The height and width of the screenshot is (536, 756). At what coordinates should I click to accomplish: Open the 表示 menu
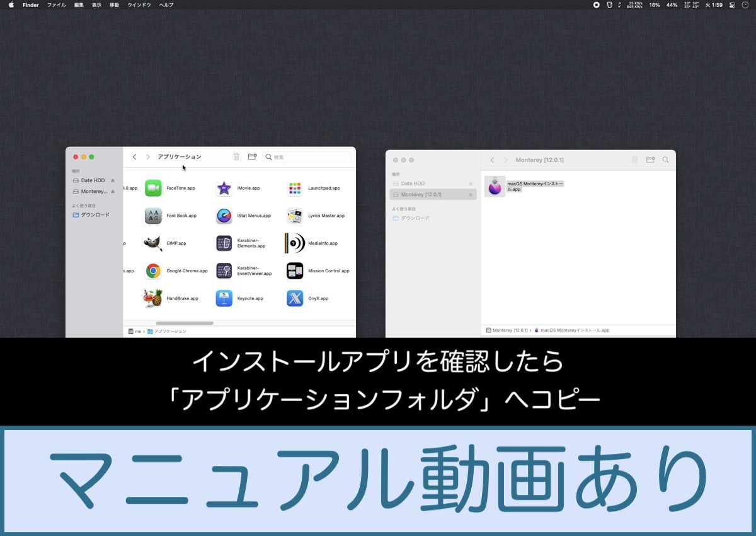coord(96,4)
